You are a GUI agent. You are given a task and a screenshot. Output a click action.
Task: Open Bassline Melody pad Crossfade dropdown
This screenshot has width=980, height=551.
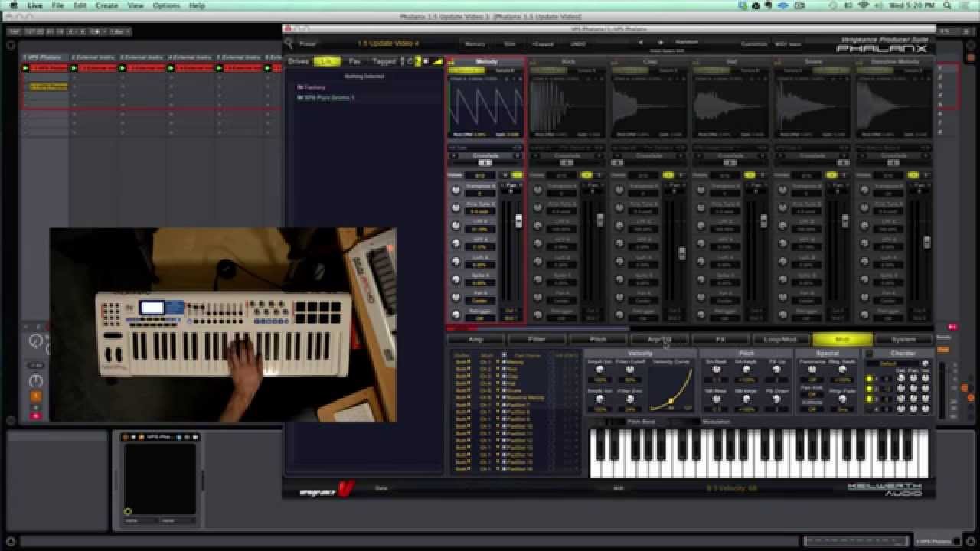point(893,155)
